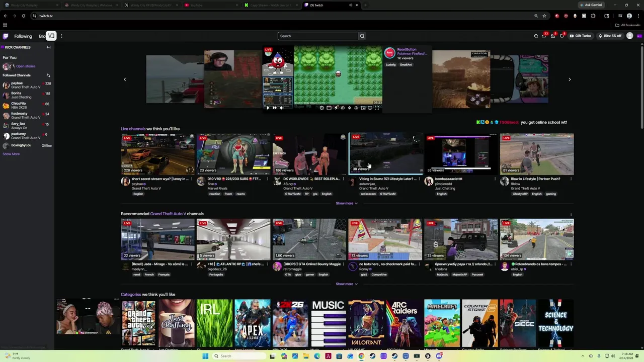Open the user avatar menu

(629, 36)
